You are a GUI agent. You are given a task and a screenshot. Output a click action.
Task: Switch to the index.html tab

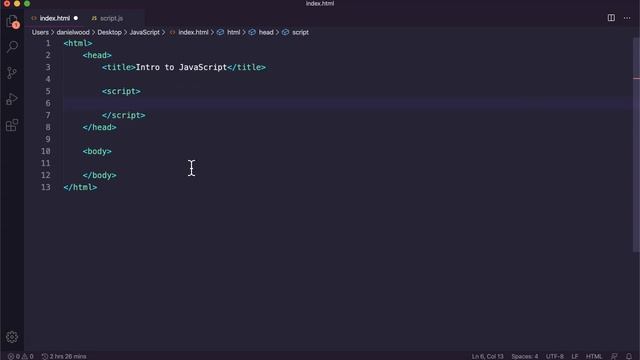pyautogui.click(x=55, y=18)
